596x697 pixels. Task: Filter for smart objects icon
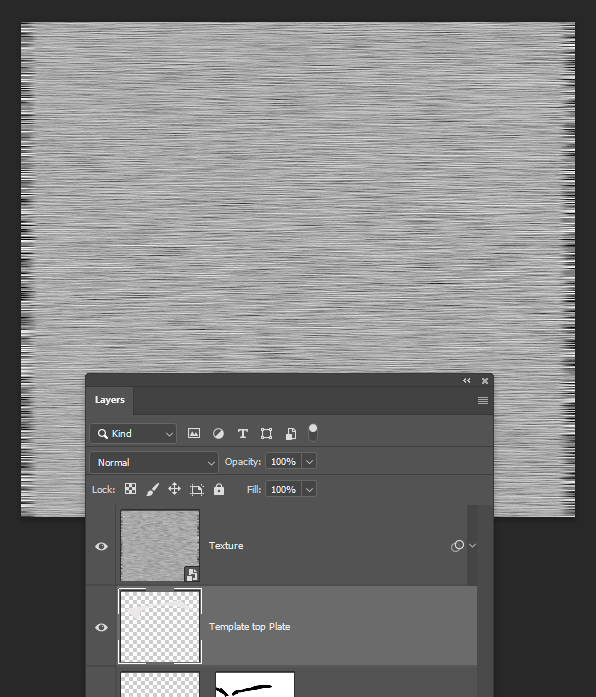[x=291, y=433]
